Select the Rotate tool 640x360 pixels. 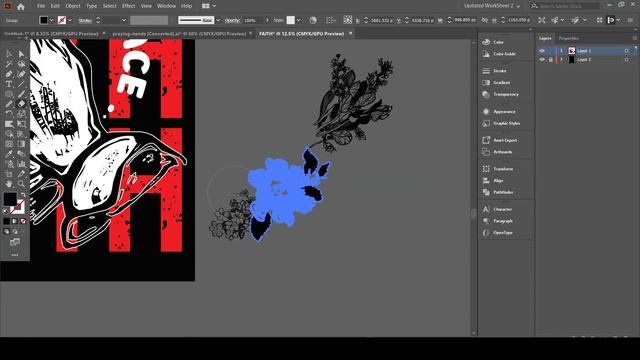pos(9,114)
